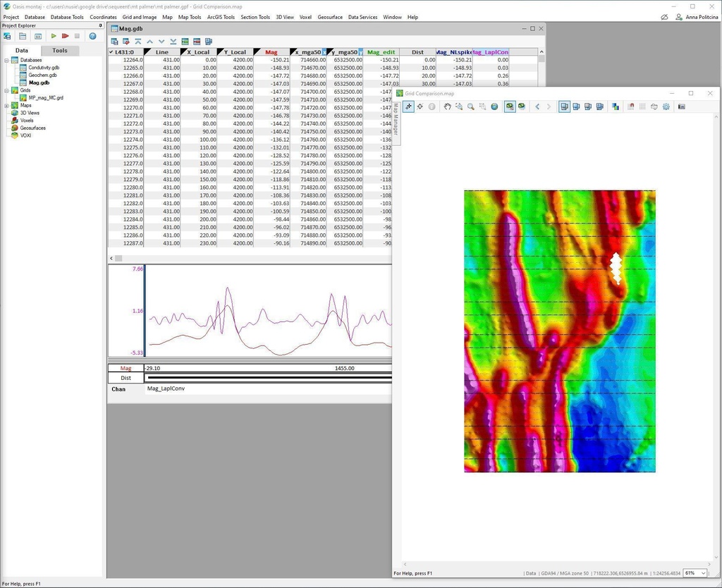
Task: Collapse the Databases tree node
Action: click(x=6, y=60)
